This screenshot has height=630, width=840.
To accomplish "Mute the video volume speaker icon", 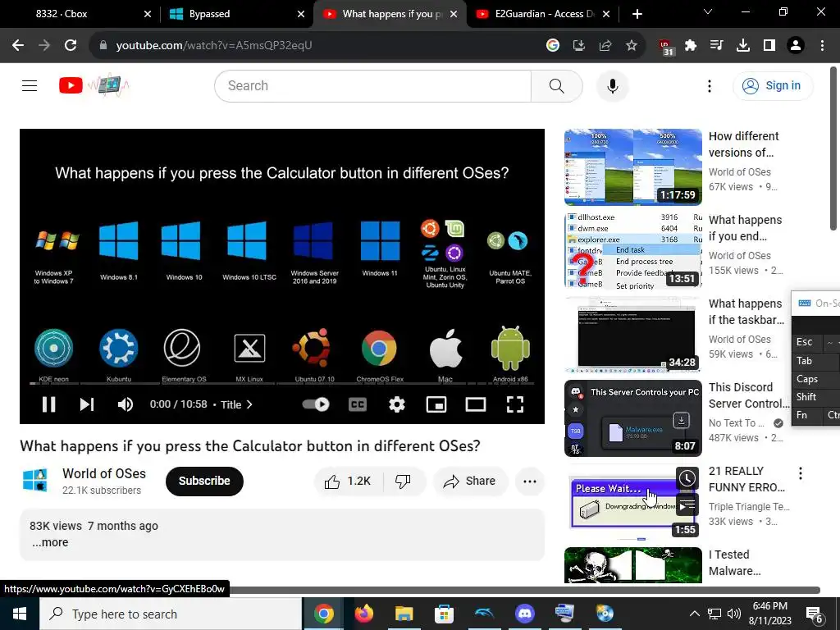I will 126,404.
